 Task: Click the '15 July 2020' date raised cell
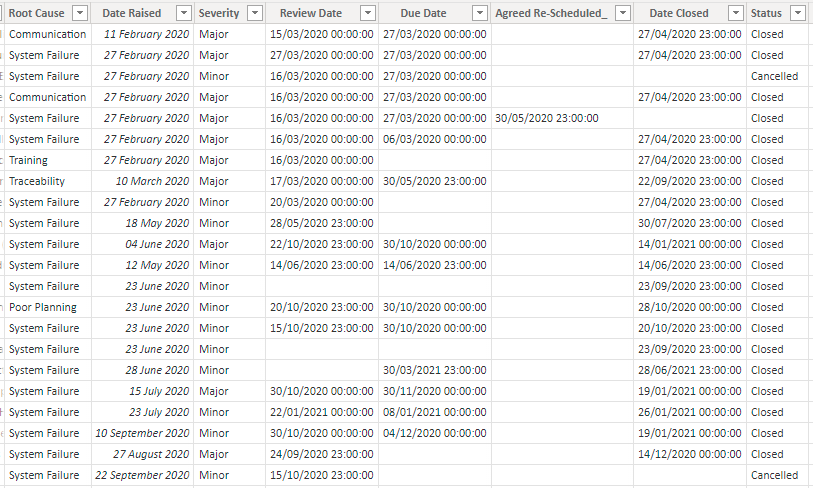(143, 391)
